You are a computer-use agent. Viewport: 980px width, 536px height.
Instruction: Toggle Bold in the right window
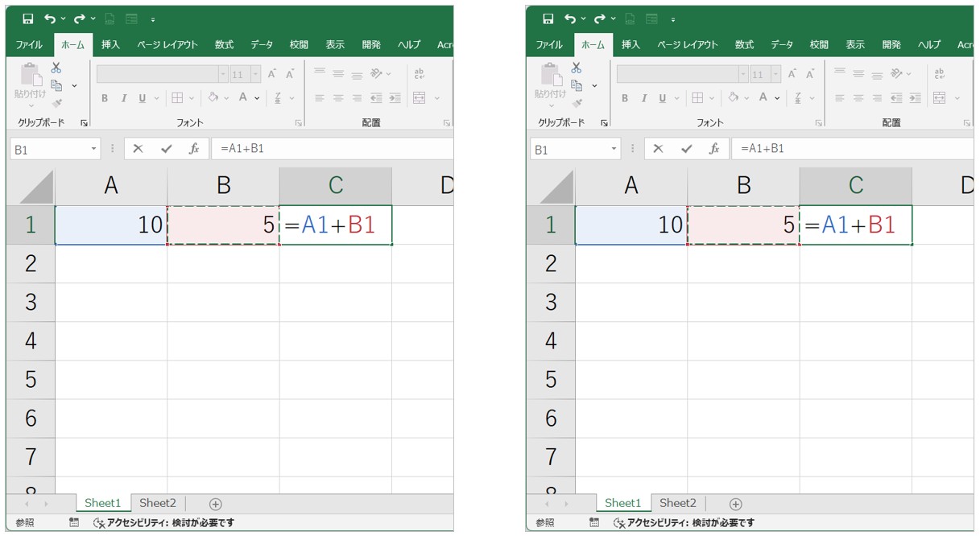625,98
